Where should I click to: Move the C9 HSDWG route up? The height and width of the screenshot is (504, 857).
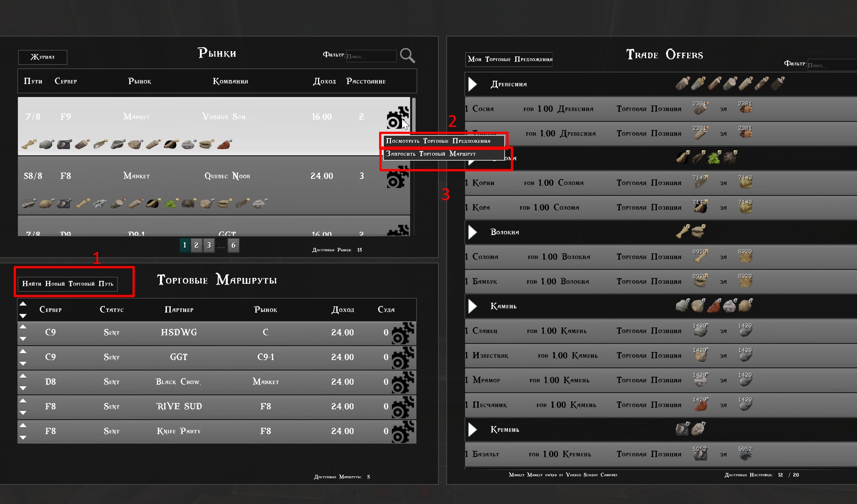pos(23,327)
